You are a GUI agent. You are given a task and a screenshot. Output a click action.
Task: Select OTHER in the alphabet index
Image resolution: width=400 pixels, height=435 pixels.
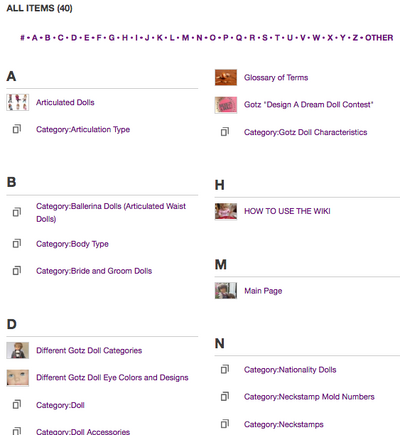click(379, 38)
